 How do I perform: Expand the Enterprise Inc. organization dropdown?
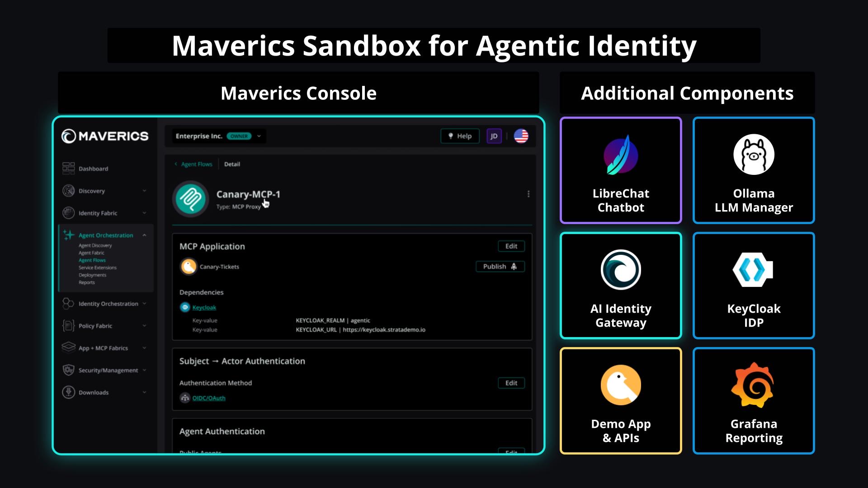pyautogui.click(x=259, y=136)
